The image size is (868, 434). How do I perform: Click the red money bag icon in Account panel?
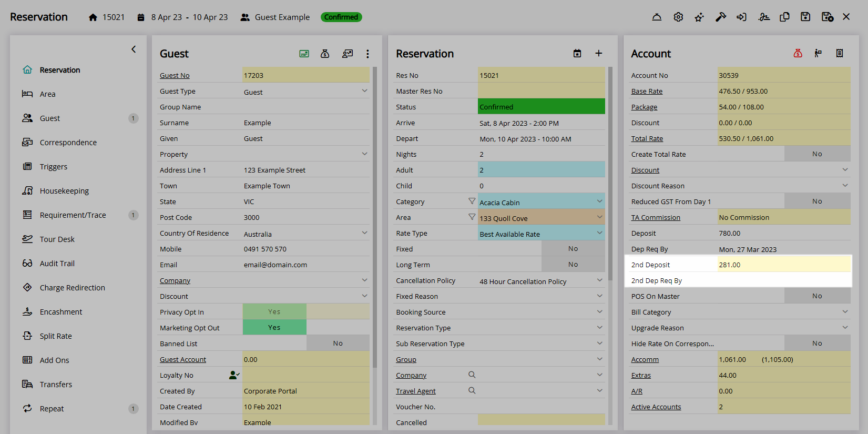tap(798, 53)
